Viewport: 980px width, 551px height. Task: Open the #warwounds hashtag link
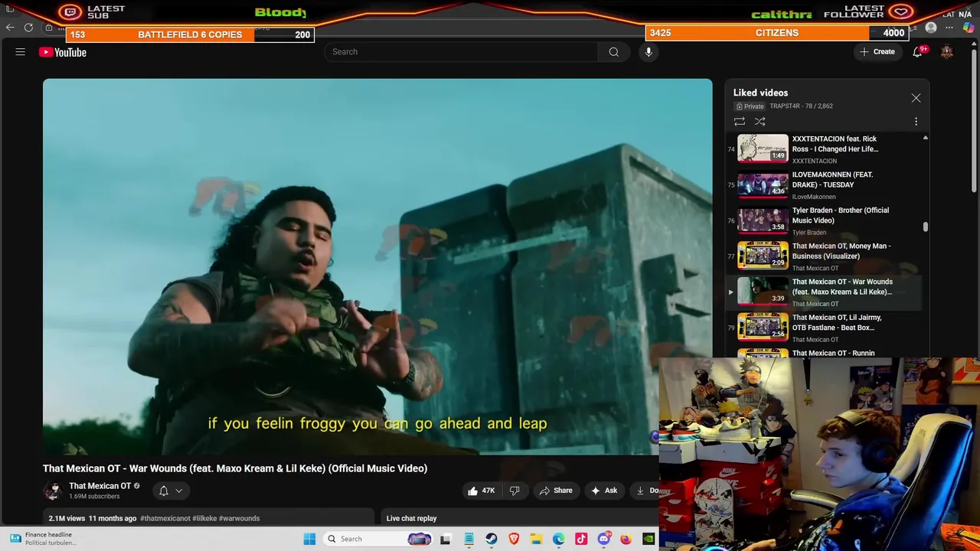[x=239, y=518]
